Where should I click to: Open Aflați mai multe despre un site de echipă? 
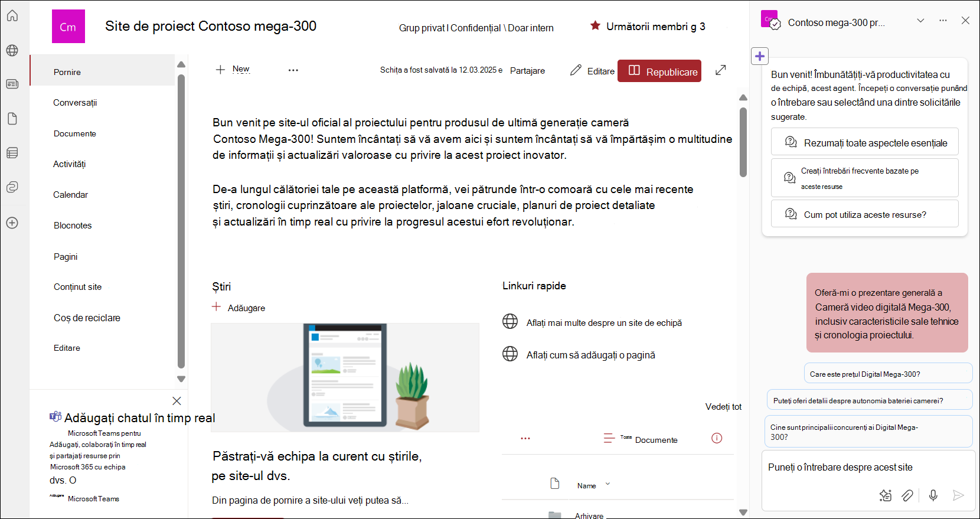[x=604, y=323]
